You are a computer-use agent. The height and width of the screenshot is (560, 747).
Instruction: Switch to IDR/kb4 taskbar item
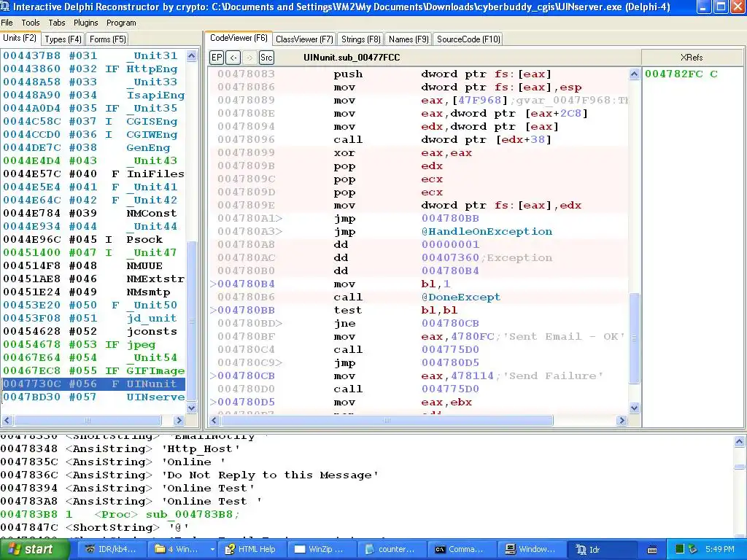pyautogui.click(x=111, y=550)
